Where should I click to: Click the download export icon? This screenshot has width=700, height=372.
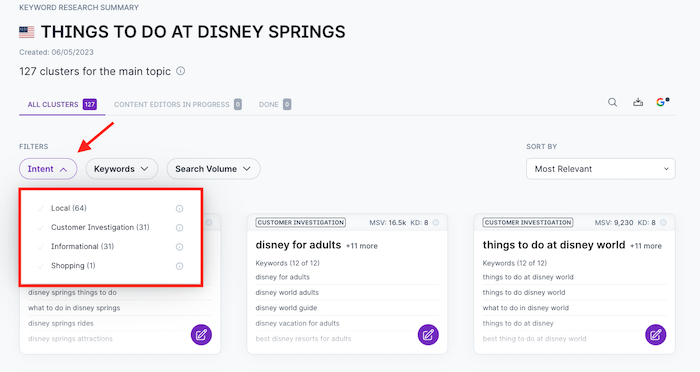point(638,102)
